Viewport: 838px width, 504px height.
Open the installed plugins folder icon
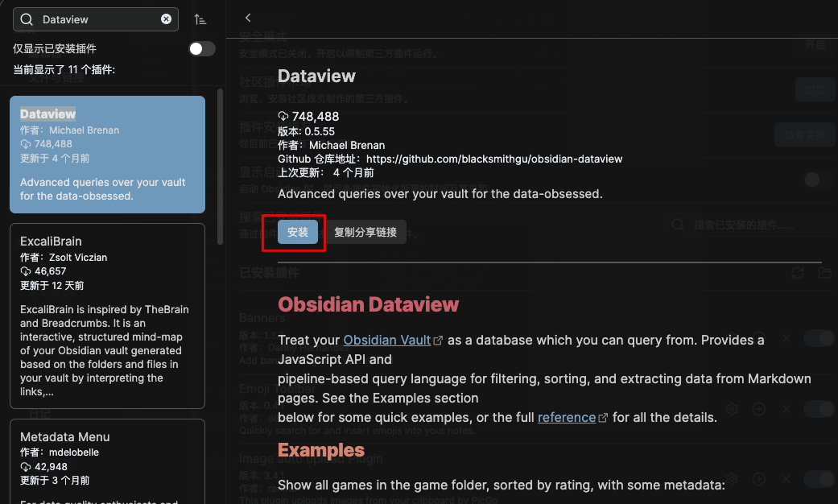tap(825, 274)
